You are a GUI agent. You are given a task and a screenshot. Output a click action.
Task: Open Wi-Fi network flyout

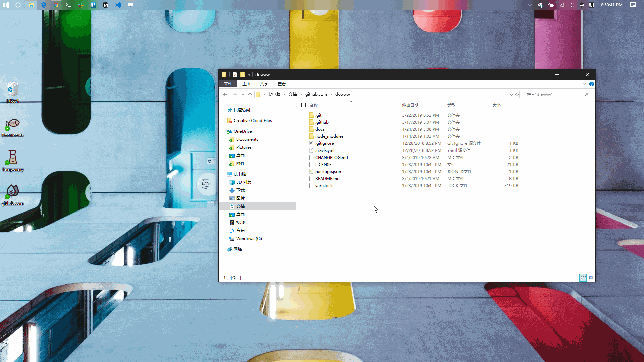click(x=562, y=5)
